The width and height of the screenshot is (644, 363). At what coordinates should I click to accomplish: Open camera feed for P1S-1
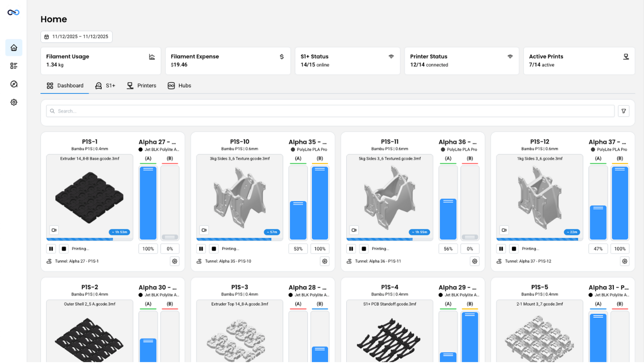click(x=54, y=230)
